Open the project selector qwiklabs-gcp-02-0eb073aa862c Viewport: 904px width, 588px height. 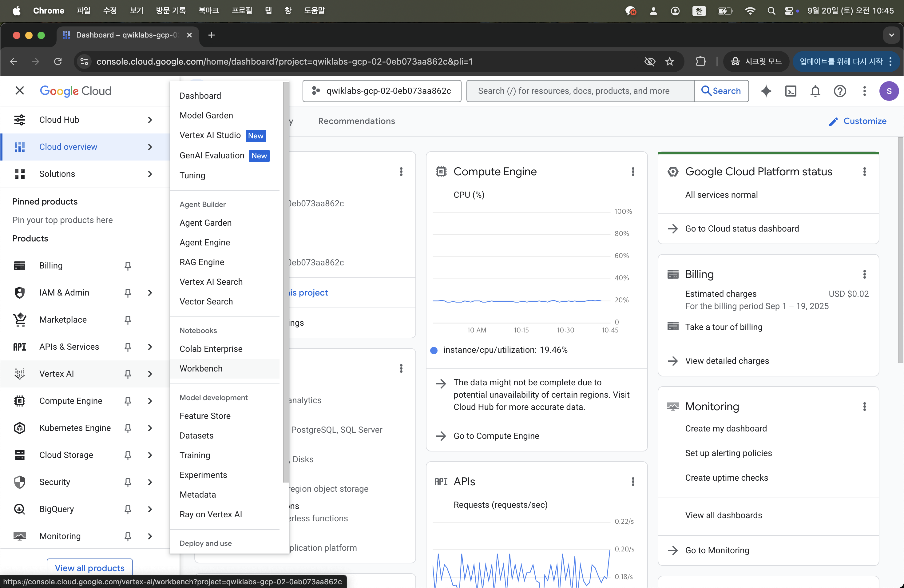coord(382,91)
